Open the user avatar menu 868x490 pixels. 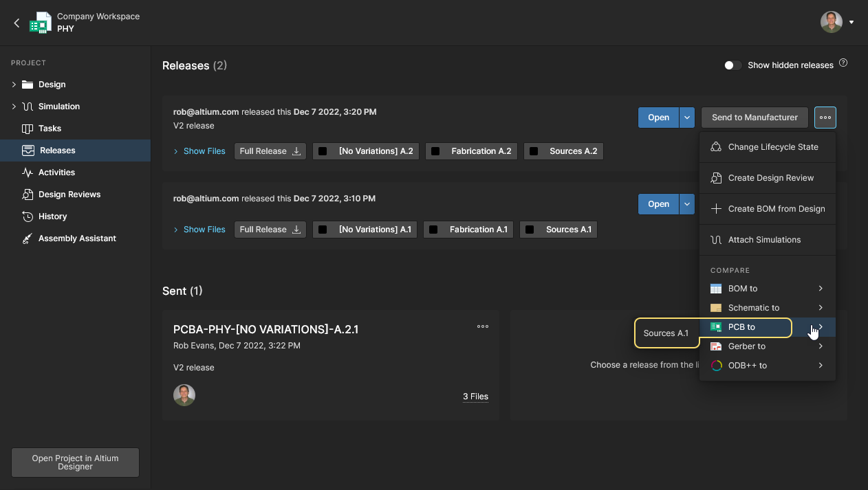(x=851, y=22)
